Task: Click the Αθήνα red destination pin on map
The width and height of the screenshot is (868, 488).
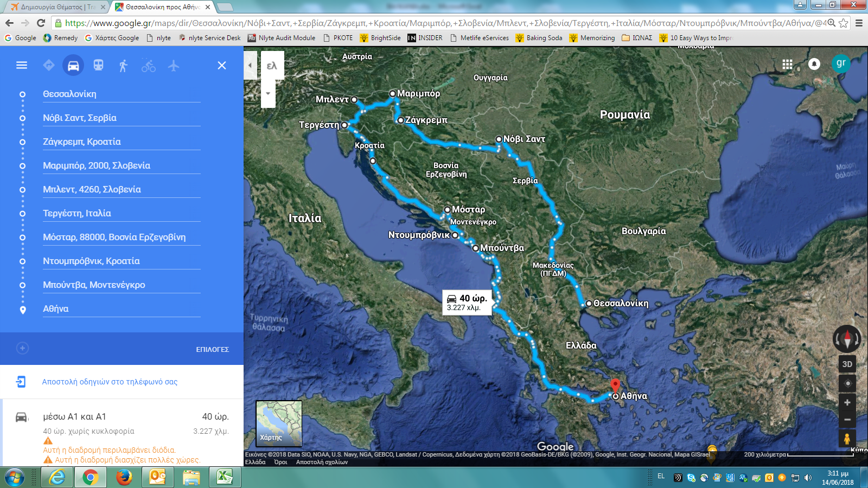Action: 615,386
